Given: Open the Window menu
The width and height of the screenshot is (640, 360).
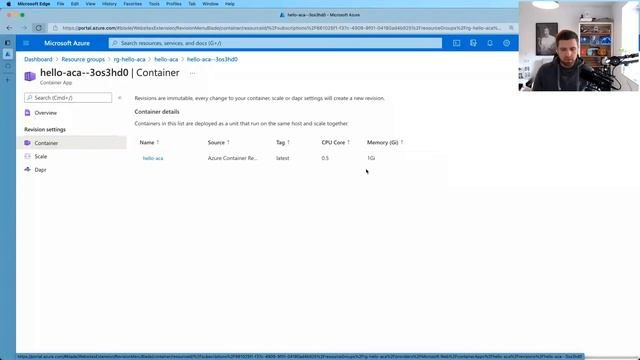Looking at the screenshot, I should coord(210,4).
